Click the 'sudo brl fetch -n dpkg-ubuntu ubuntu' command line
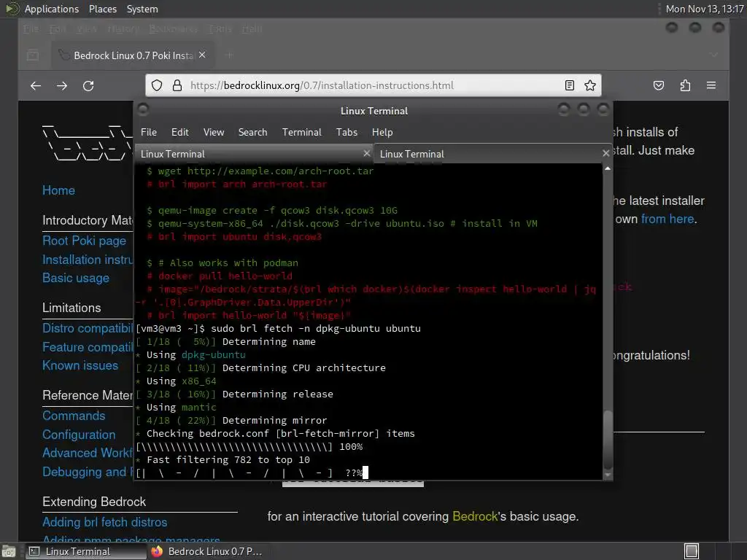Viewport: 747px width, 560px height. tap(316, 329)
